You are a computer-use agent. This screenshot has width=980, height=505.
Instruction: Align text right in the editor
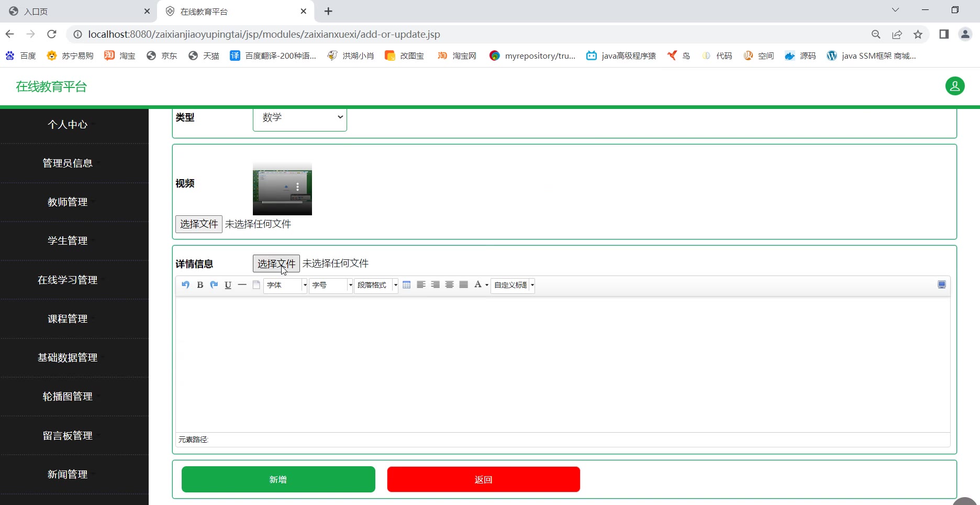pos(435,285)
